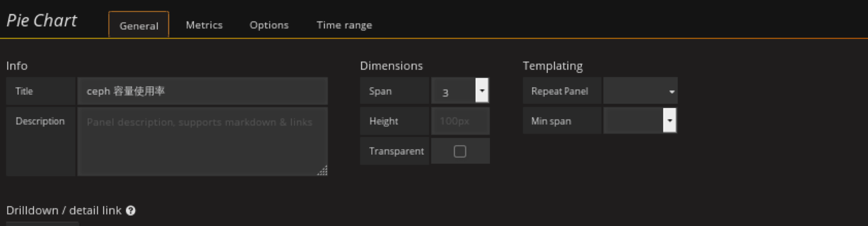The image size is (868, 226).
Task: Go to the Time range tab
Action: [344, 25]
